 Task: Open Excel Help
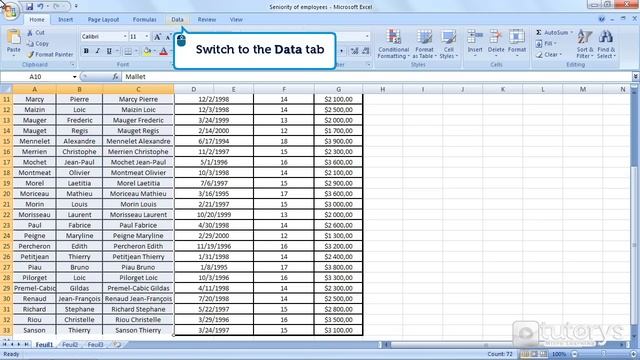(x=601, y=19)
